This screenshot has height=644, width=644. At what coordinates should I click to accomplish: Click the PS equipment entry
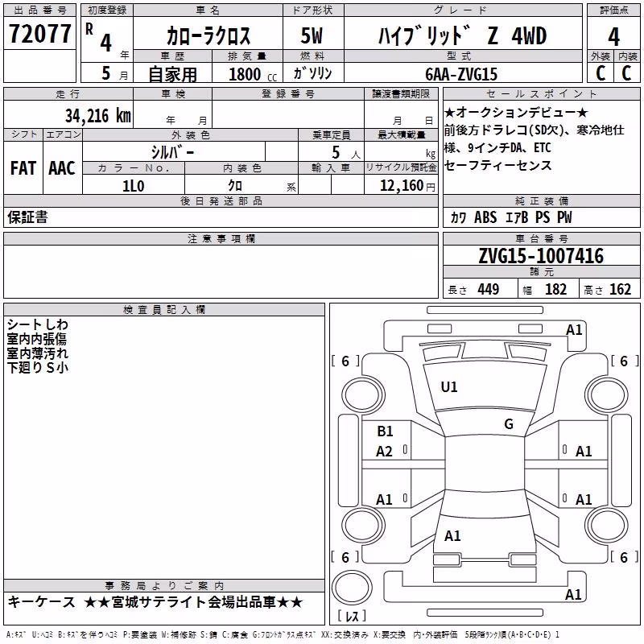tap(543, 217)
